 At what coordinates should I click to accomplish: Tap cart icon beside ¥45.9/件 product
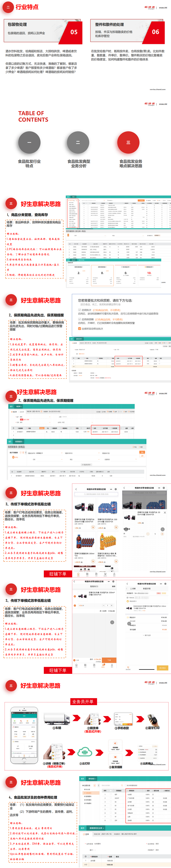pyautogui.click(x=116, y=528)
